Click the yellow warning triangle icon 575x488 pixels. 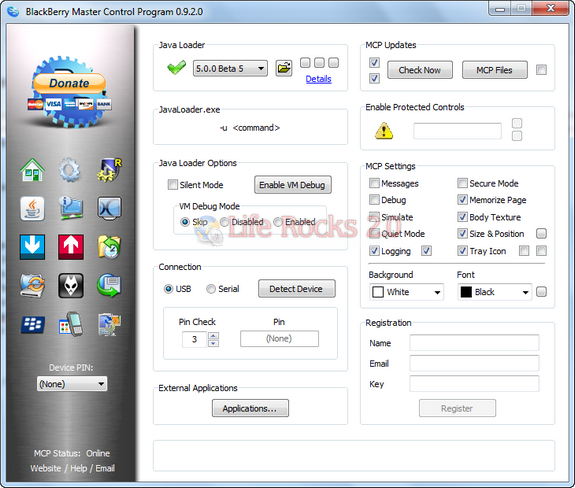tap(384, 131)
